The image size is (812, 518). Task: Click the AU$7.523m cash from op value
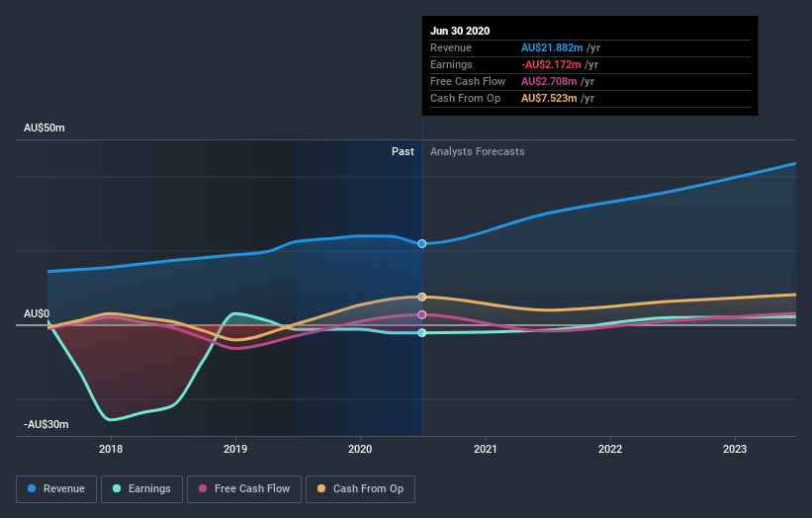[x=549, y=98]
